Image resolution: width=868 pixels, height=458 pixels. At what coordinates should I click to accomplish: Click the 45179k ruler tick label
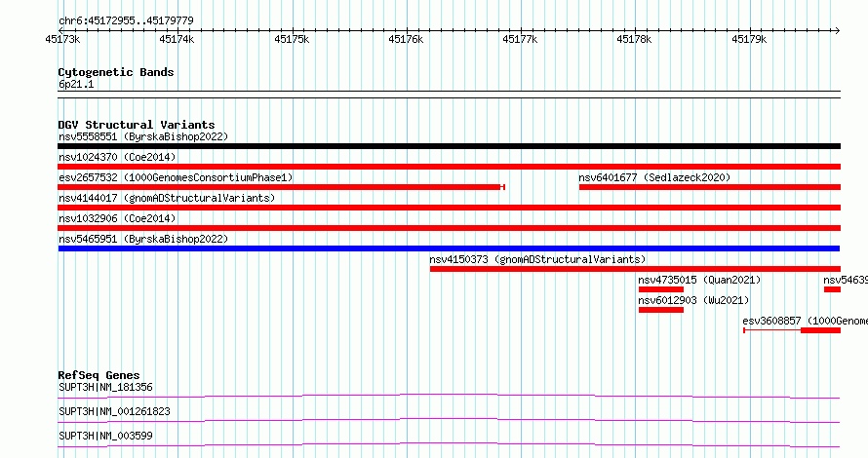pos(749,39)
